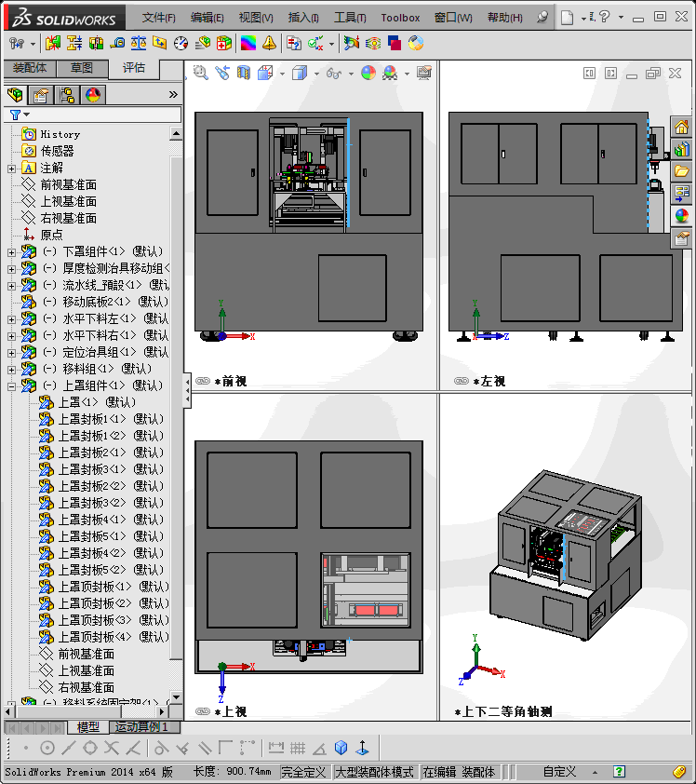696x784 pixels.
Task: Open the Toolbox menu
Action: (x=400, y=18)
